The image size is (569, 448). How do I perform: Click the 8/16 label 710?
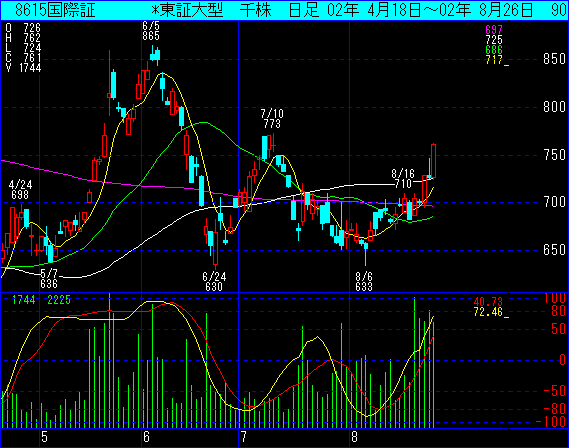403,184
